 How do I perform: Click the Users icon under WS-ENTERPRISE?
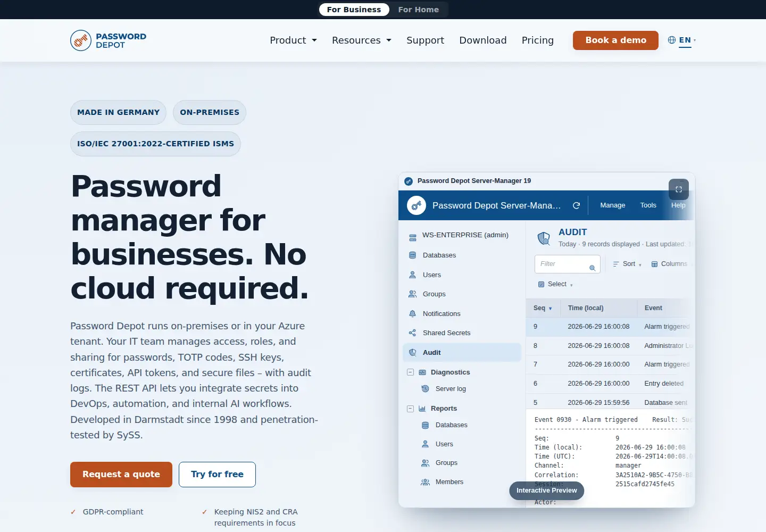[x=412, y=275]
